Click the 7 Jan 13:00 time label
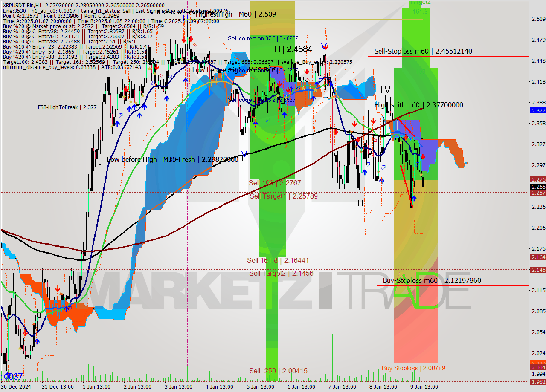This screenshot has width=546, height=392. click(341, 387)
